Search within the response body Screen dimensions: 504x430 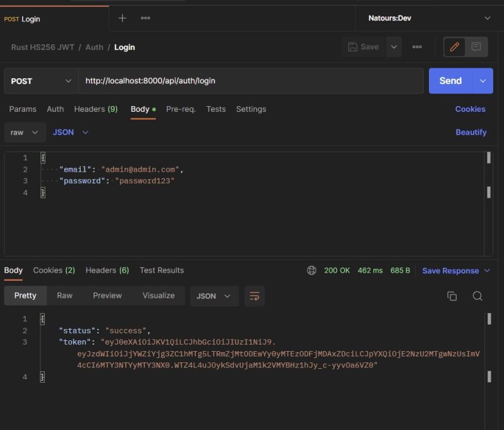[x=478, y=296]
